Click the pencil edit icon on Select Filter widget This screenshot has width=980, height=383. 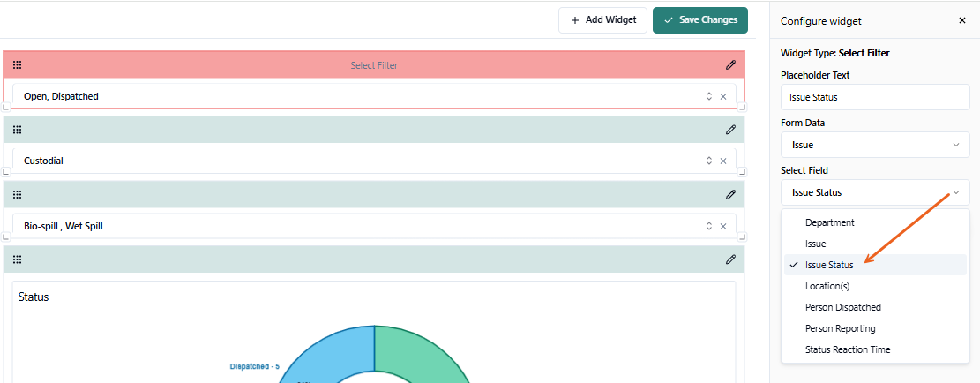point(730,64)
